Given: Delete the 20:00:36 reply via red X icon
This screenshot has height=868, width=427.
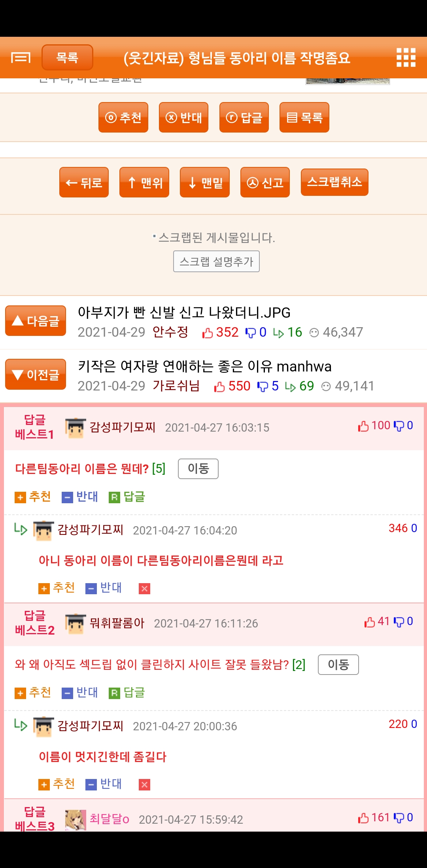Looking at the screenshot, I should click(145, 785).
